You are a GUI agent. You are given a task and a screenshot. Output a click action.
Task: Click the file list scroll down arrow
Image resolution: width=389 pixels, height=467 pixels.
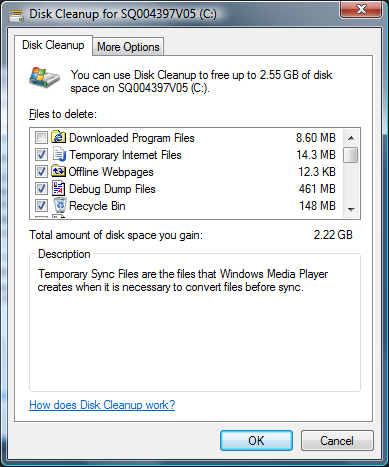tap(351, 209)
